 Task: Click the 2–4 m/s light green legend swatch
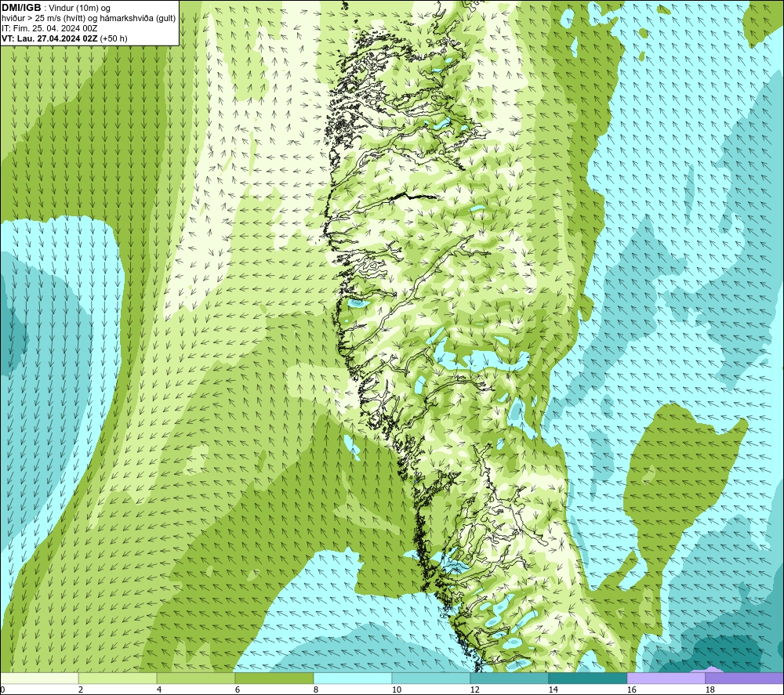(118, 678)
